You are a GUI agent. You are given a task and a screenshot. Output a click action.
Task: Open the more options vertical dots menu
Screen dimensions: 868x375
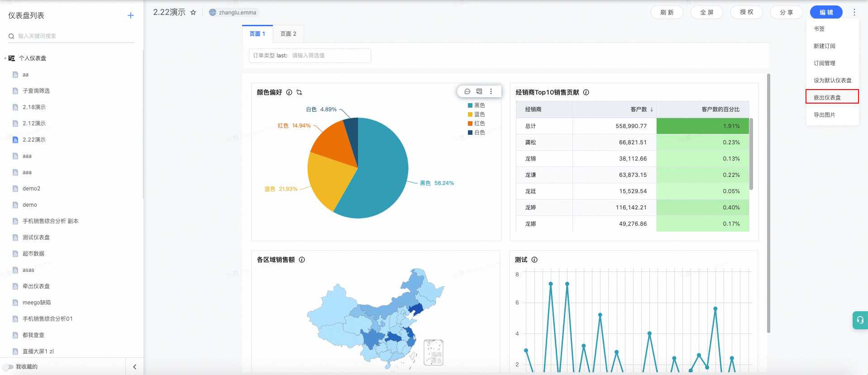[x=854, y=12]
